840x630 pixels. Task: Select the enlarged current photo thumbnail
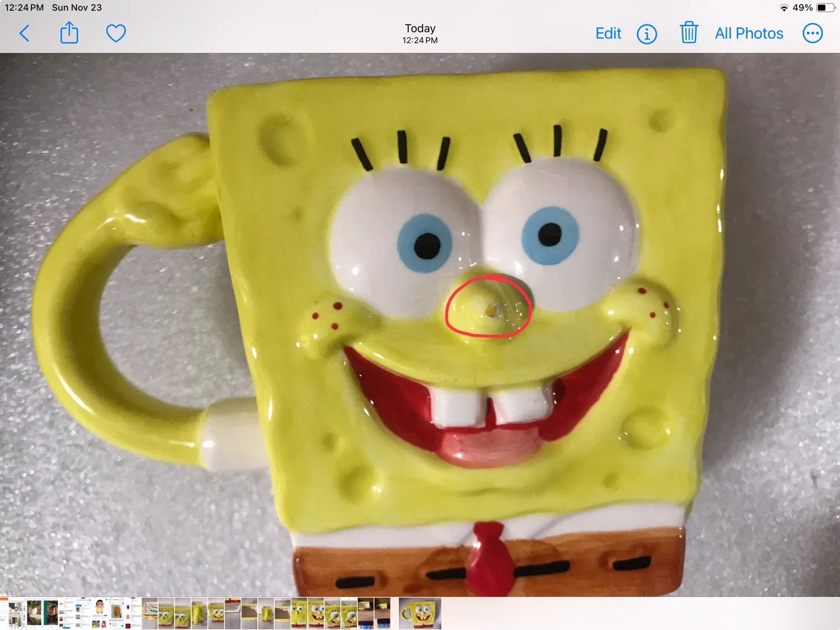(421, 612)
